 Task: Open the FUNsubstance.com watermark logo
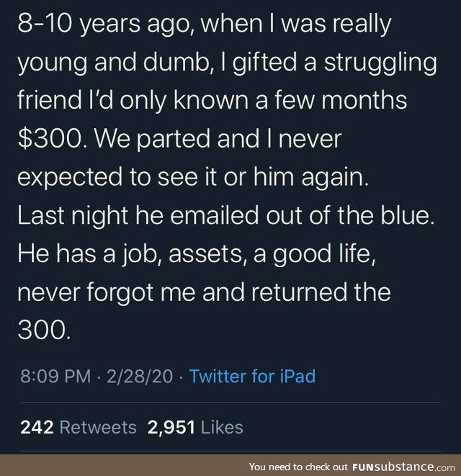pyautogui.click(x=404, y=467)
